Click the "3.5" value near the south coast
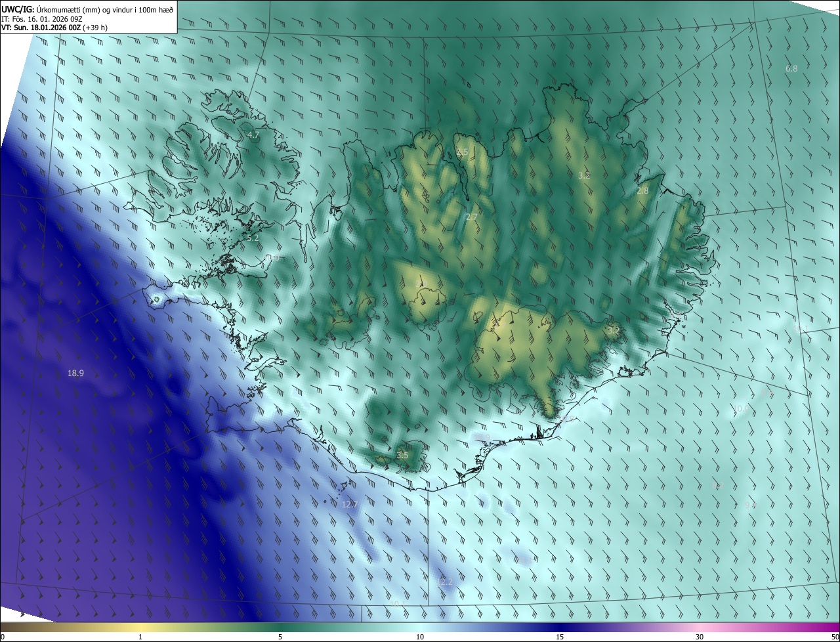Image resolution: width=840 pixels, height=642 pixels. pos(402,455)
